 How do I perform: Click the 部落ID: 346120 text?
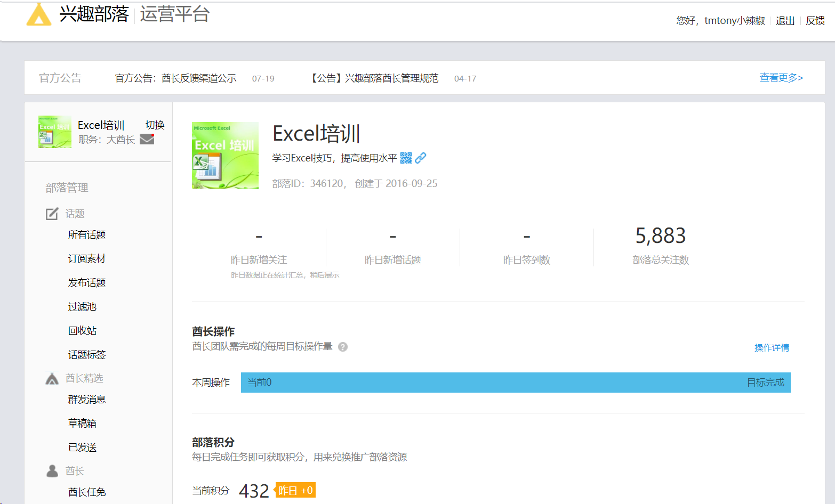[308, 183]
